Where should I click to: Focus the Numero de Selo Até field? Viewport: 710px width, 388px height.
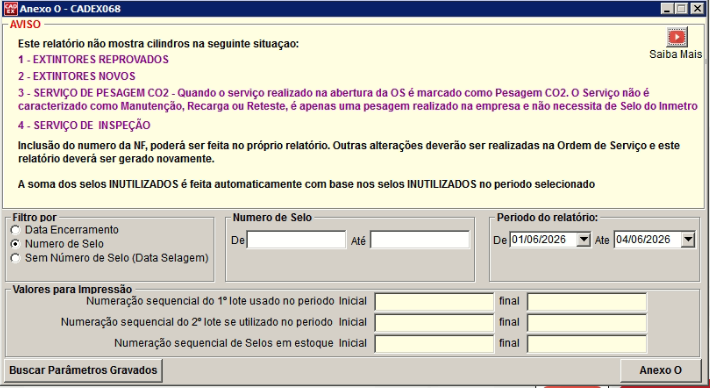pos(420,240)
